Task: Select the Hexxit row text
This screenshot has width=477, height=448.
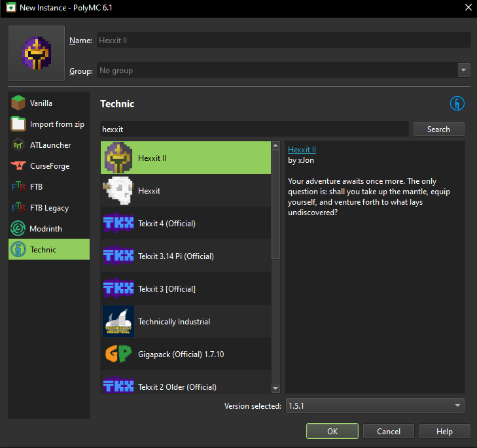Action: pyautogui.click(x=149, y=191)
